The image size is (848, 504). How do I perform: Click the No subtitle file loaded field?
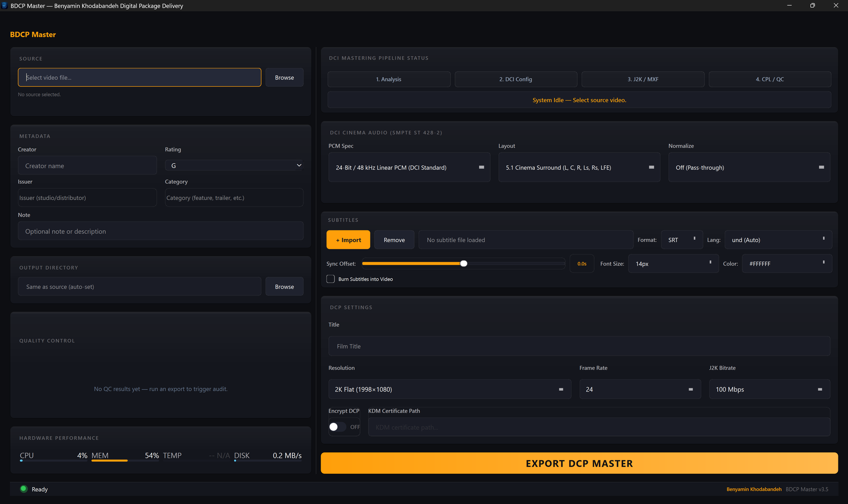tap(526, 240)
